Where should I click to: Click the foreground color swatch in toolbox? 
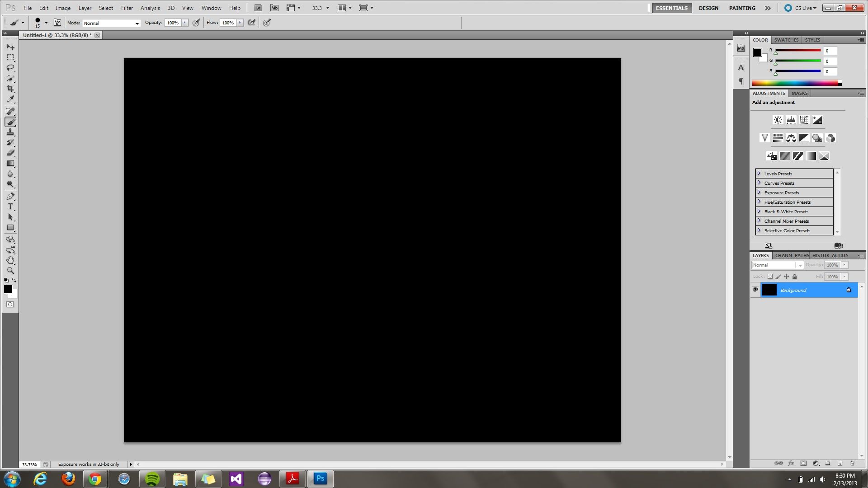[8, 289]
